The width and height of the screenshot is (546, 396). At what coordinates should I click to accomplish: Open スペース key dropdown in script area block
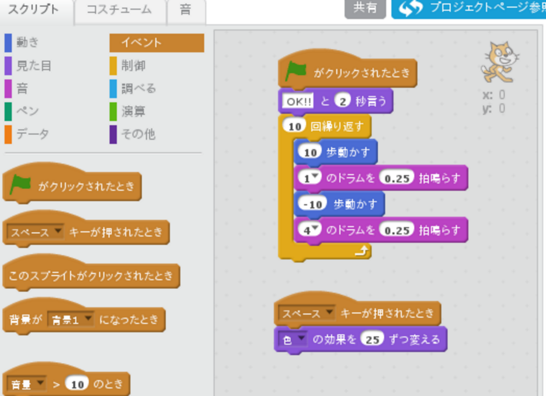pyautogui.click(x=307, y=313)
